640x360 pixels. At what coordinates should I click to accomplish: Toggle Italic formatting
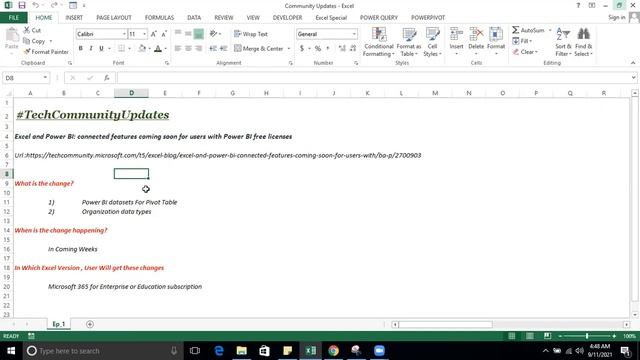[x=91, y=49]
